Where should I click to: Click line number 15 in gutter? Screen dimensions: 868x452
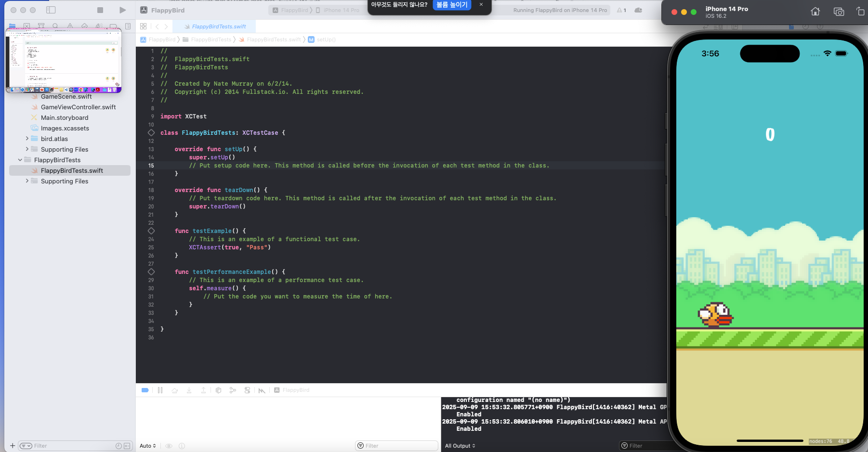[x=151, y=166]
